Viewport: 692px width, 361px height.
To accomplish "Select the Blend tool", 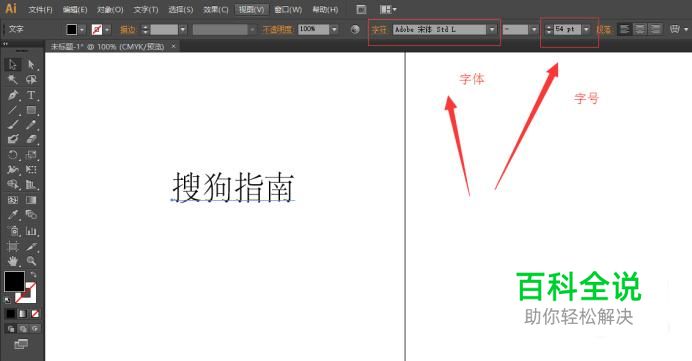I will click(31, 215).
